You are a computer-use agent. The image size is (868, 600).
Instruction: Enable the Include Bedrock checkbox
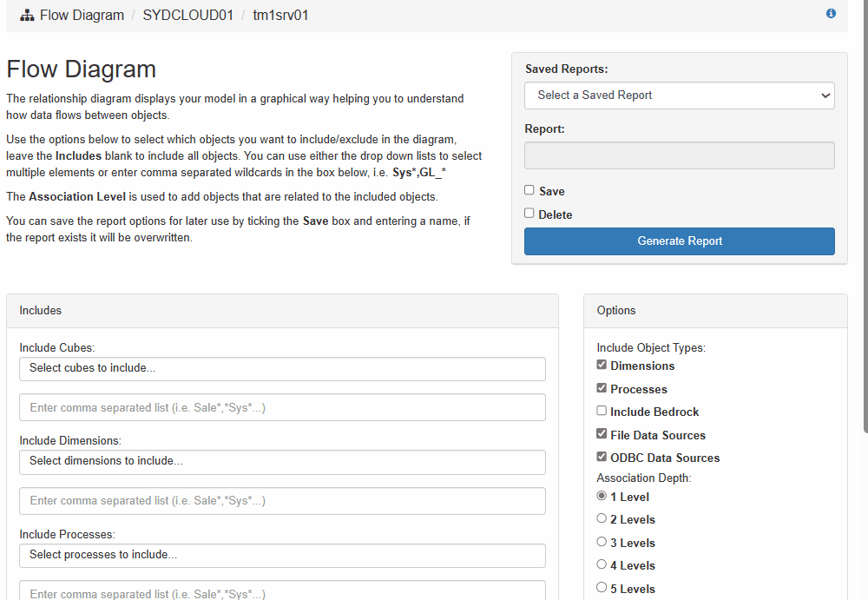click(602, 412)
